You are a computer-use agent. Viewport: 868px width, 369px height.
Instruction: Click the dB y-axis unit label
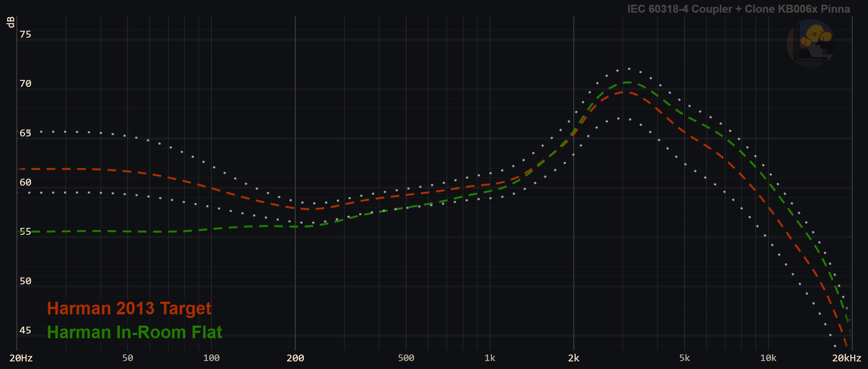11,22
